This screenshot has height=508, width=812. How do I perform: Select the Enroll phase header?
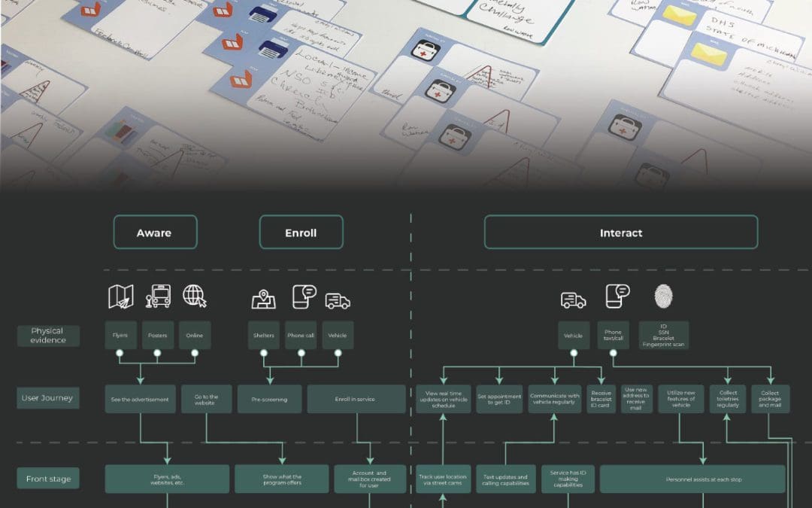pos(301,233)
